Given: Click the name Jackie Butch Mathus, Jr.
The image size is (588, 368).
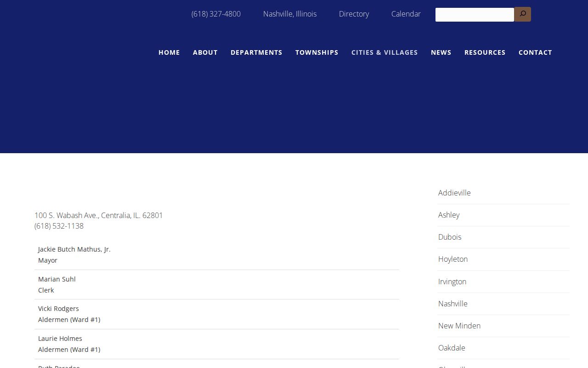Looking at the screenshot, I should 74,249.
